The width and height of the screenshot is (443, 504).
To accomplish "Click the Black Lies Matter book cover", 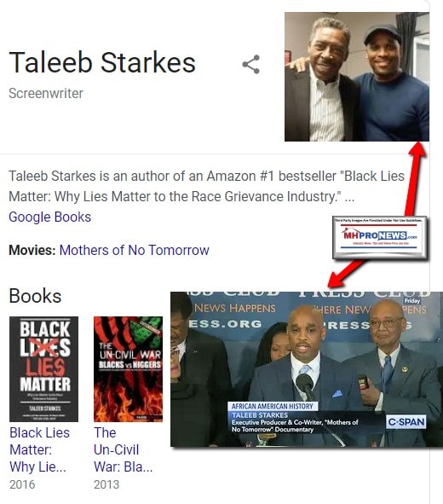I will click(x=43, y=369).
